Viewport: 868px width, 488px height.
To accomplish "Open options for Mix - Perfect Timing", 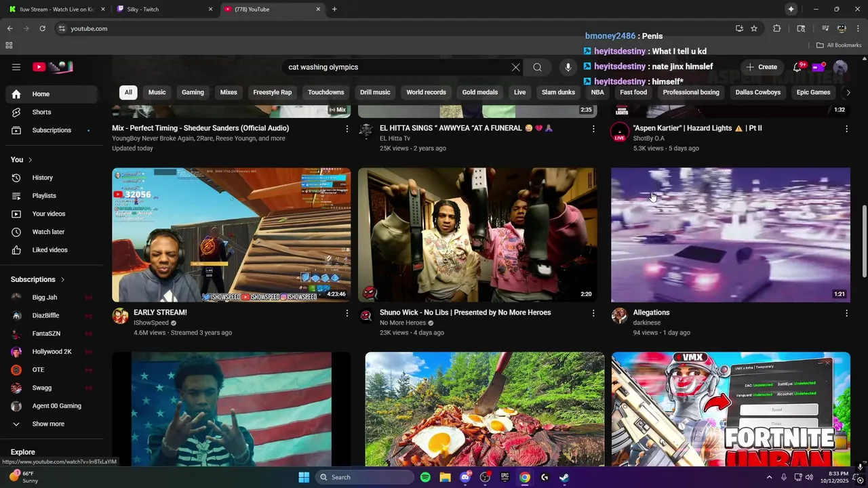I will coord(347,129).
